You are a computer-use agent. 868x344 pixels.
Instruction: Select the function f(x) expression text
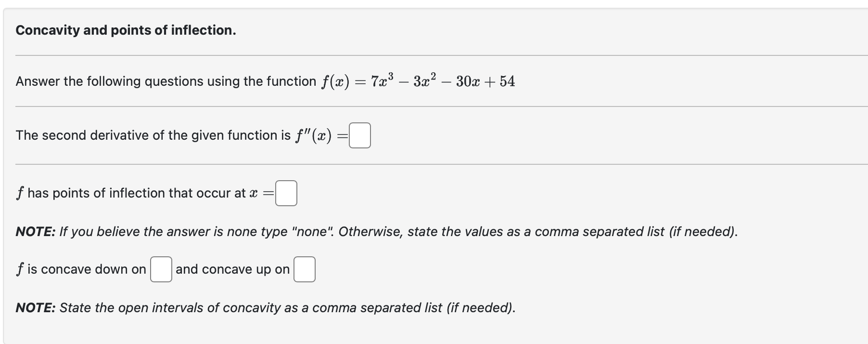(418, 80)
